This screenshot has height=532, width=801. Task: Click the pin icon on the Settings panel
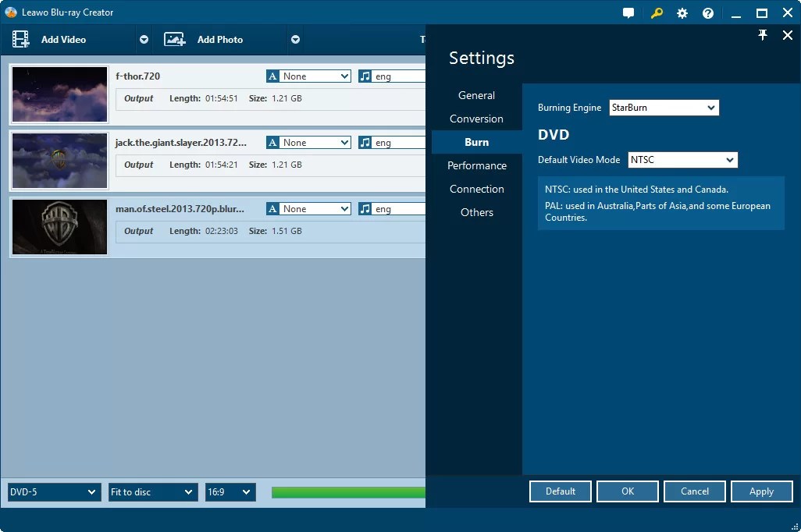[x=763, y=34]
